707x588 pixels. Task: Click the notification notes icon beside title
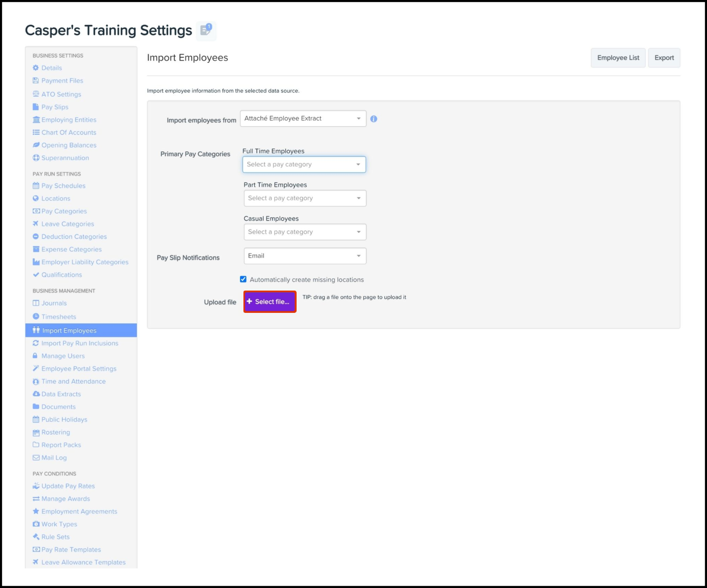[206, 30]
